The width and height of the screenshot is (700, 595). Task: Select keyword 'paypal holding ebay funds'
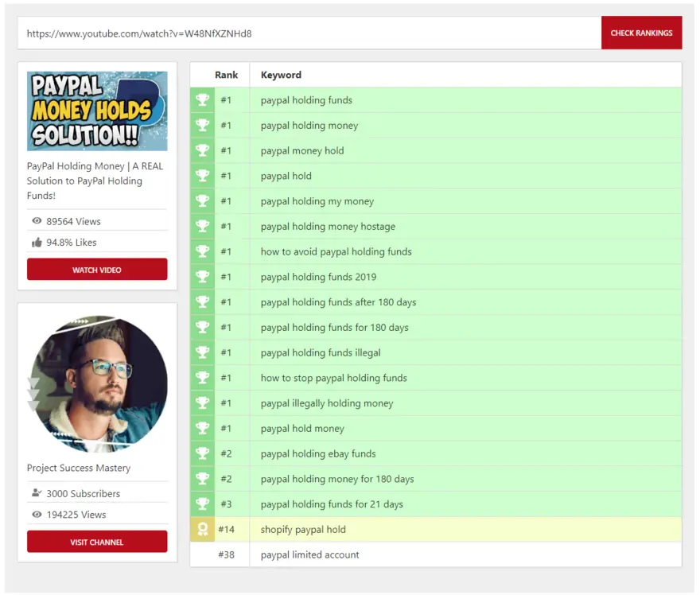coord(318,453)
